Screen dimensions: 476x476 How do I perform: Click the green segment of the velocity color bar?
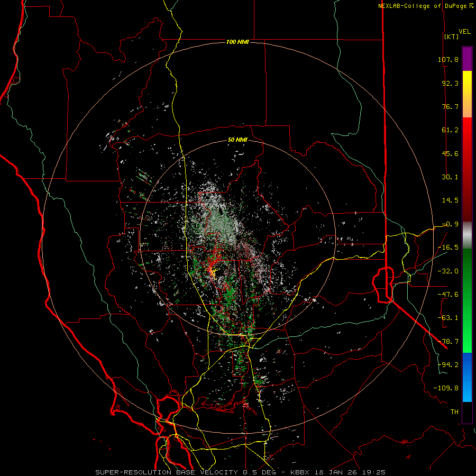click(x=467, y=300)
